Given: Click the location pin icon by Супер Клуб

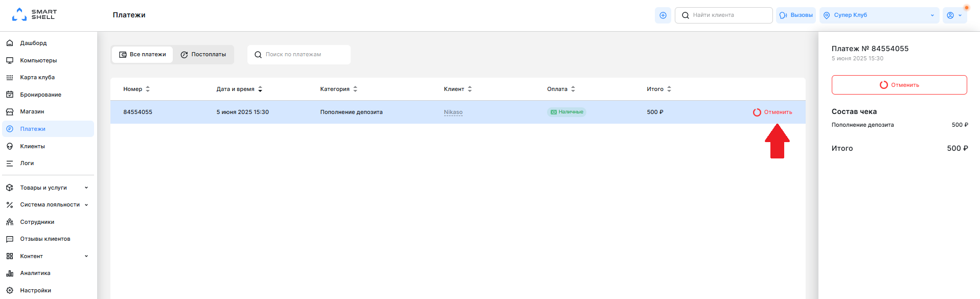Looking at the screenshot, I should click(827, 15).
